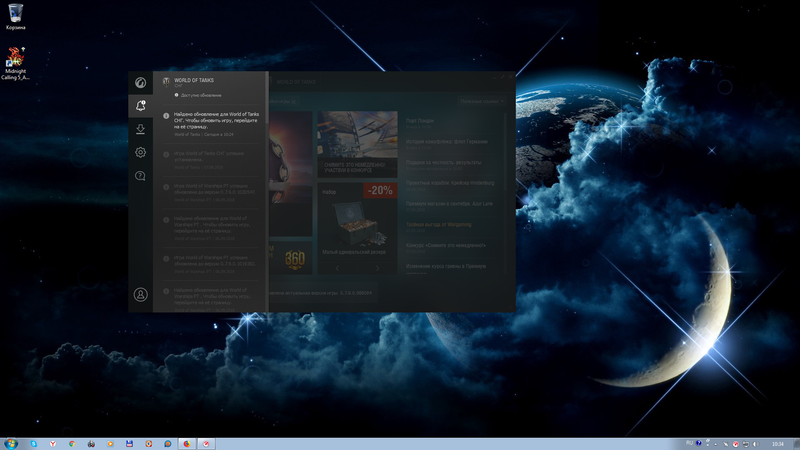Image resolution: width=800 pixels, height=450 pixels.
Task: Launch Yandex browser from the taskbar
Action: [53, 444]
